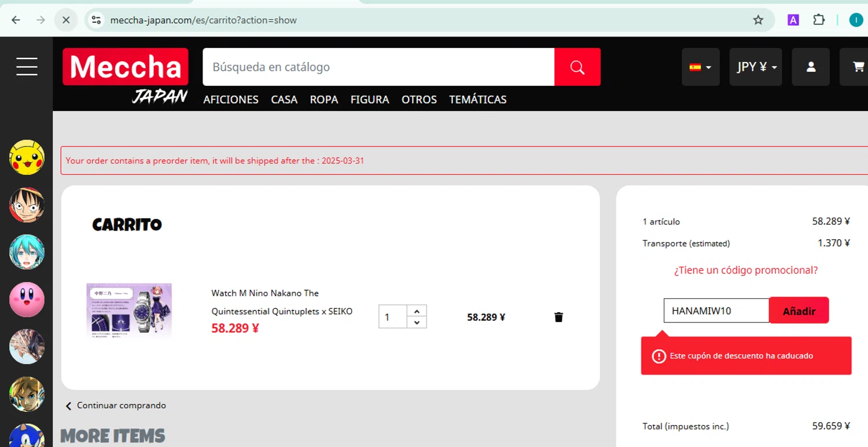This screenshot has height=447, width=868.
Task: Open the CASA menu
Action: tap(284, 100)
